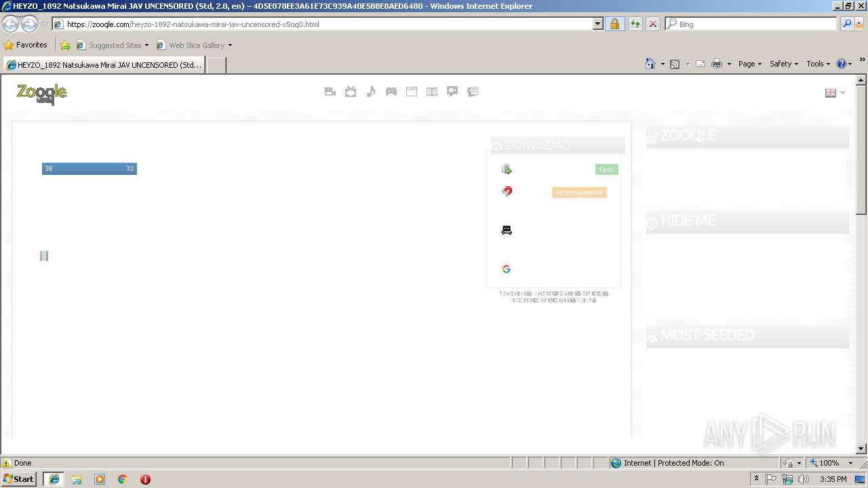Click the Google search icon
The width and height of the screenshot is (868, 488).
[x=507, y=269]
